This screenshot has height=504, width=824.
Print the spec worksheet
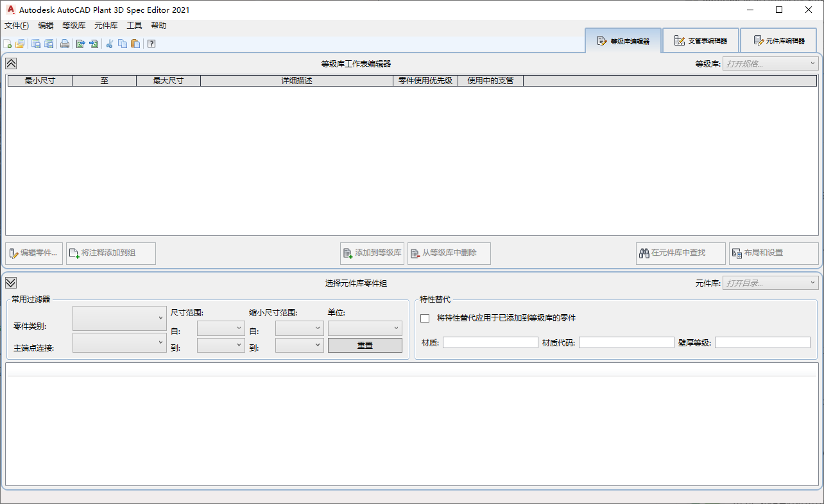[x=65, y=44]
